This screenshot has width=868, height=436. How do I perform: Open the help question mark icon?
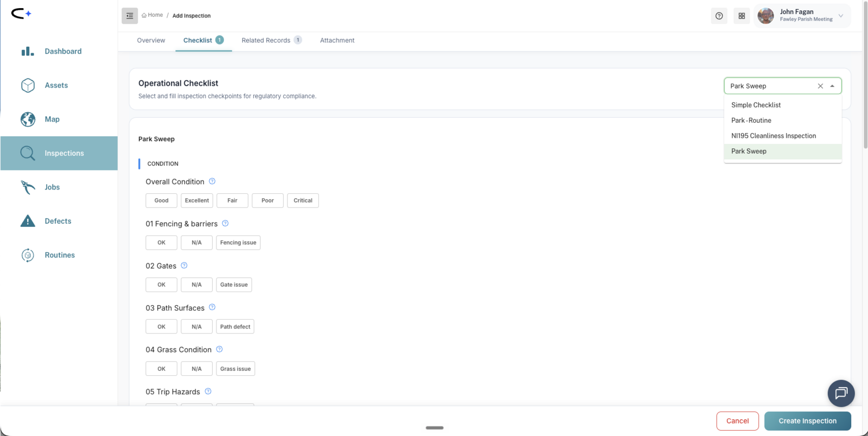coord(719,16)
